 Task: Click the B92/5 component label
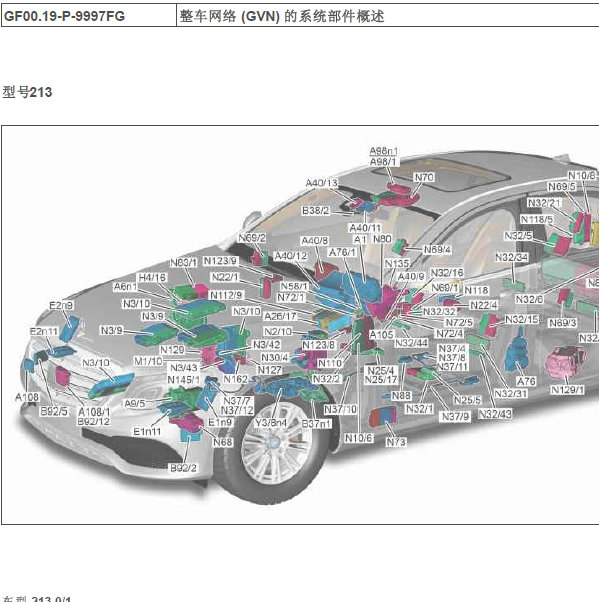tap(54, 412)
